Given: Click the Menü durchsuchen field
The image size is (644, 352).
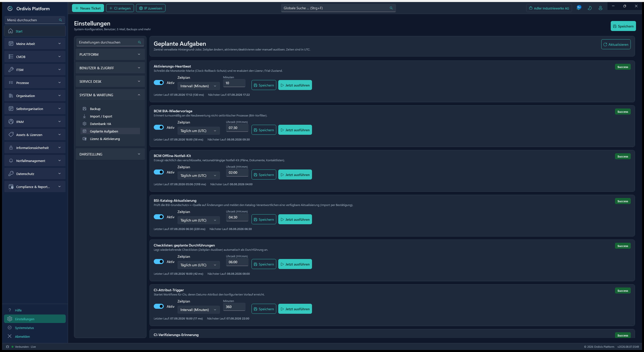Looking at the screenshot, I should [35, 20].
